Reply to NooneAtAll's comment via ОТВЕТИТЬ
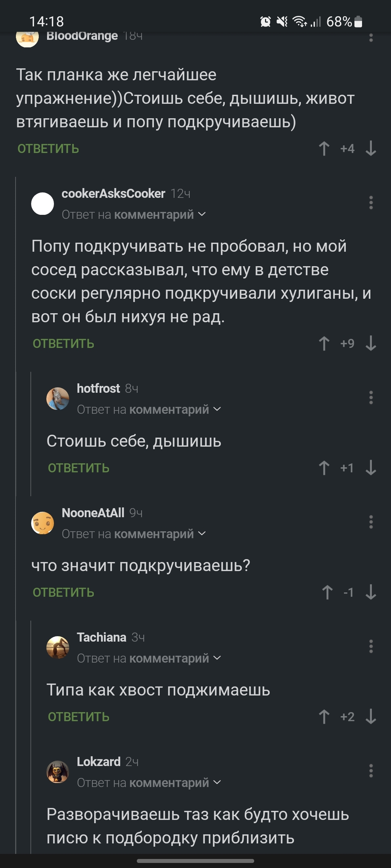The height and width of the screenshot is (868, 391). (63, 592)
